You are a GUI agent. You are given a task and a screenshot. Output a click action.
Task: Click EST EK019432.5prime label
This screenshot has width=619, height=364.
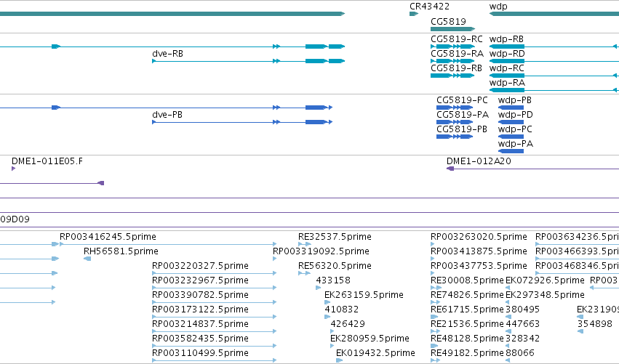pyautogui.click(x=375, y=353)
